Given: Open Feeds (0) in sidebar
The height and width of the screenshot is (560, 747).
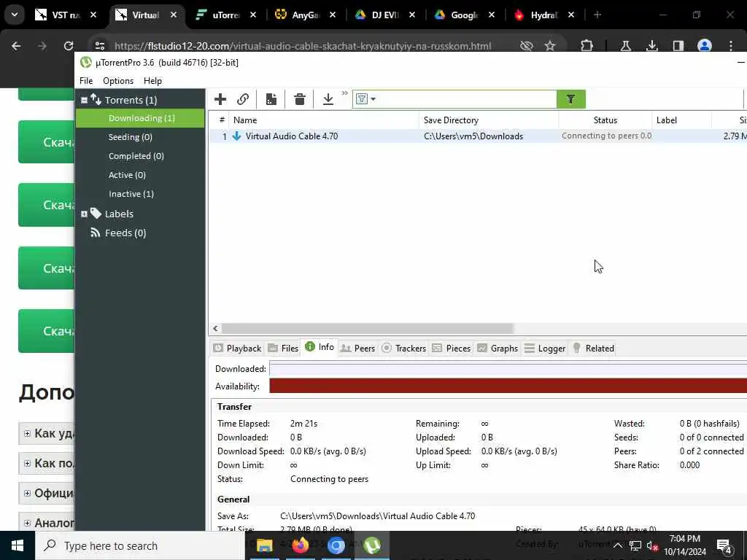Looking at the screenshot, I should 125,233.
